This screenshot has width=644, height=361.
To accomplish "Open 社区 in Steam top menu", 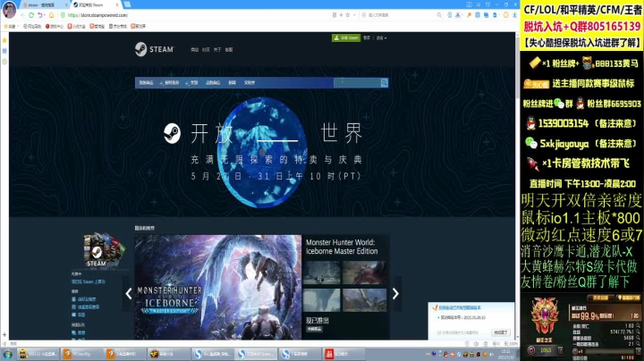I will pos(207,50).
